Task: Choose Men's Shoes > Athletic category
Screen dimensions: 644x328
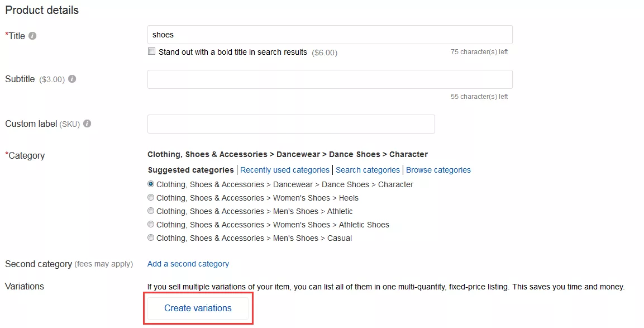Action: [x=151, y=211]
